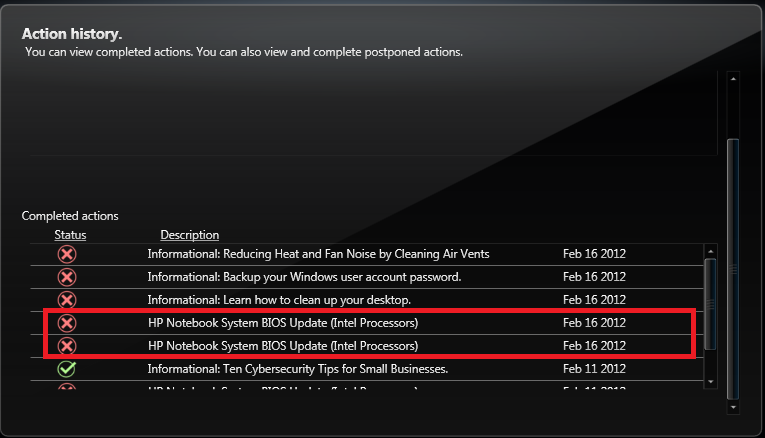Click red X icon for clean up desktop entry
765x438 pixels.
pos(67,300)
